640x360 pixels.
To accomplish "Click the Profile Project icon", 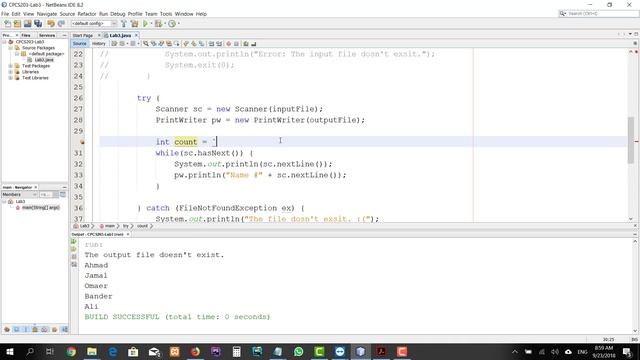I will pos(172,24).
